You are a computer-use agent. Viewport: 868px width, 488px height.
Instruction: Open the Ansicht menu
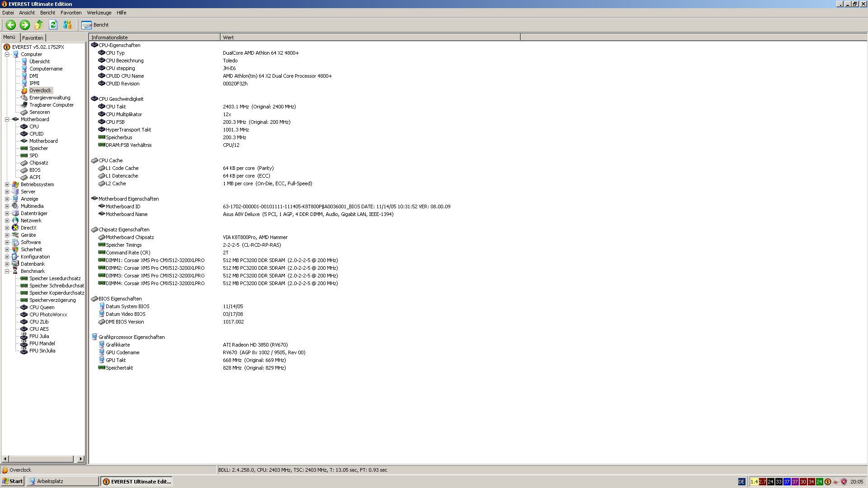(27, 13)
